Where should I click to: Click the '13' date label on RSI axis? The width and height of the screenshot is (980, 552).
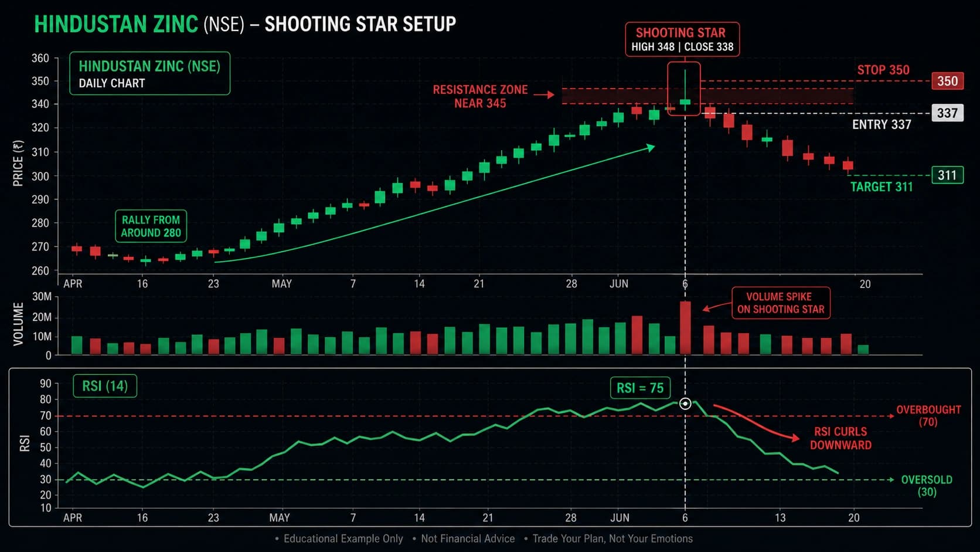780,517
